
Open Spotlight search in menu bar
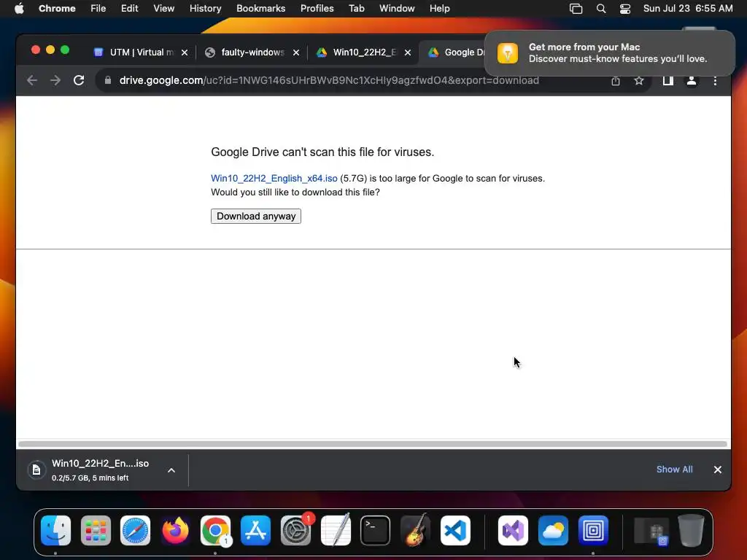point(601,9)
